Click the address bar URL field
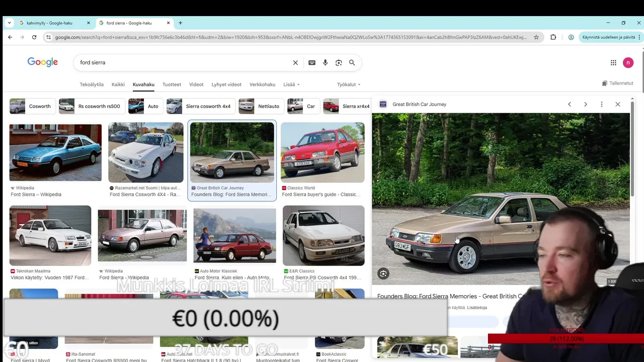 pos(291,37)
